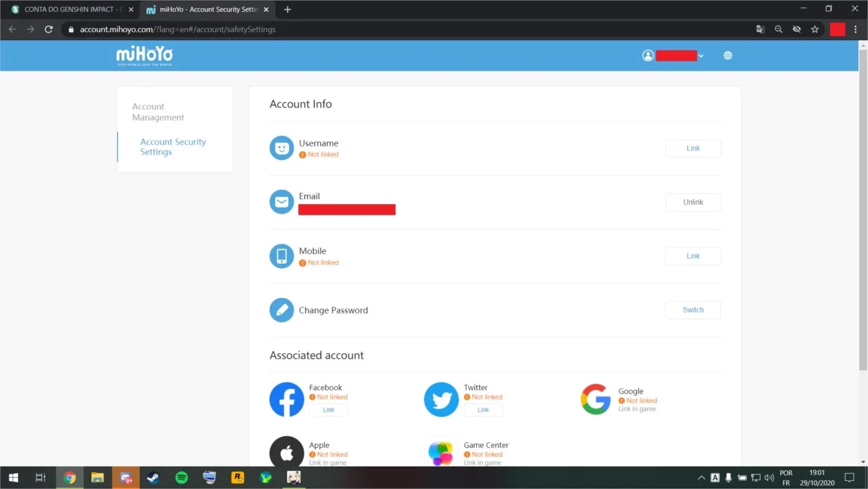Click the "Change Password" label
868x489 pixels.
[x=334, y=310]
